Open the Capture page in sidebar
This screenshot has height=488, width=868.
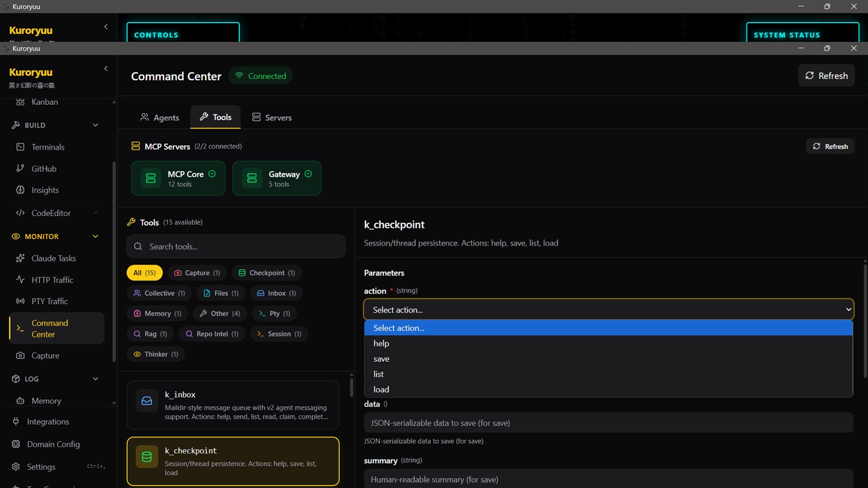pyautogui.click(x=45, y=356)
